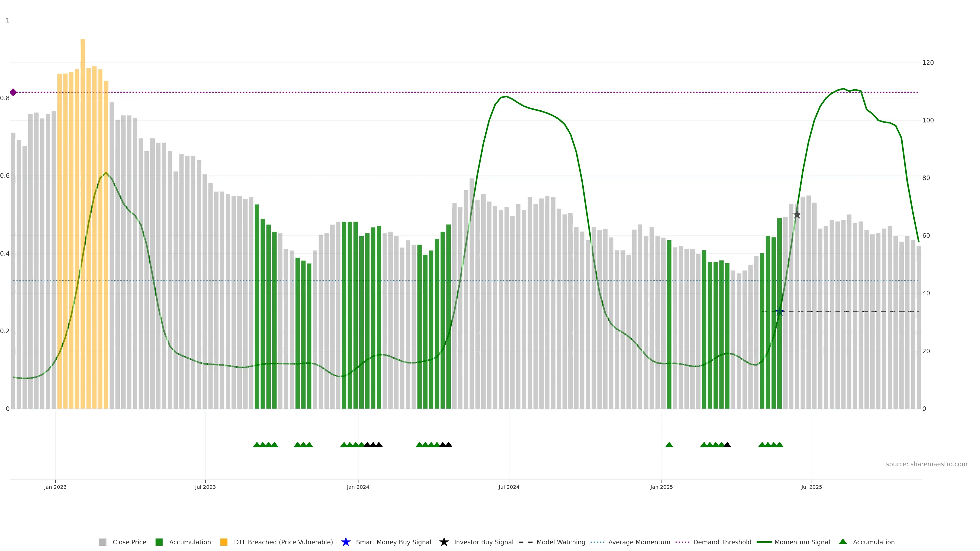Click the green Accumulation legend square
Viewport: 980px width, 551px height.
159,542
